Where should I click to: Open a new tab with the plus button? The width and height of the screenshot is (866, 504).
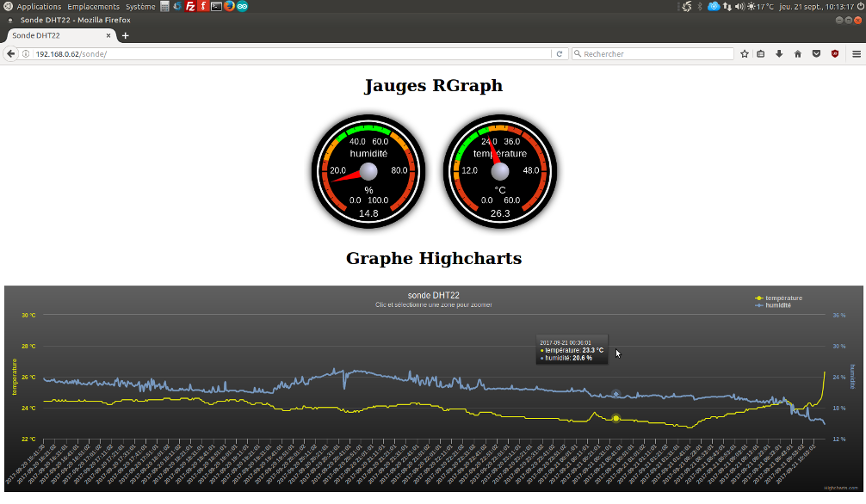click(x=126, y=35)
